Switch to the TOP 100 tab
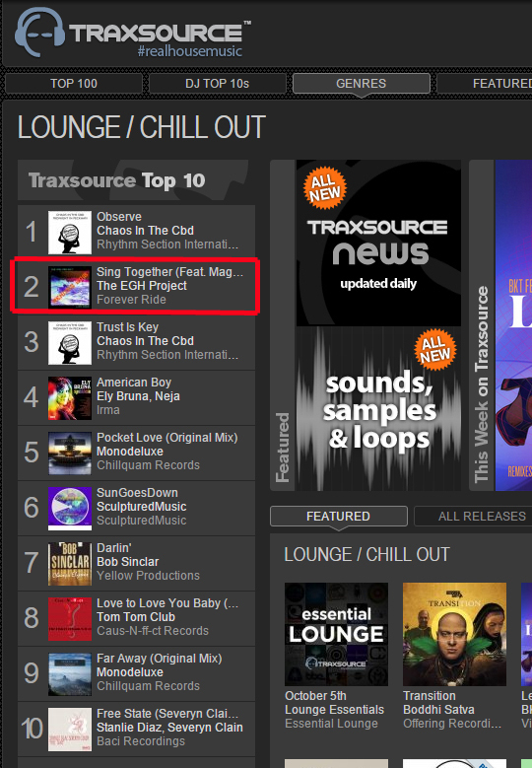 74,83
